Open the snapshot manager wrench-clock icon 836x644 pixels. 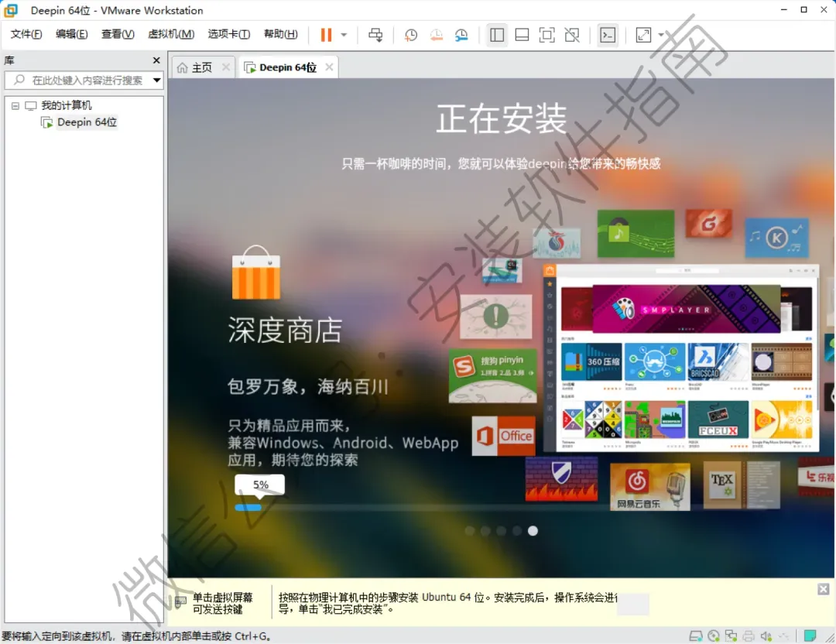coord(461,35)
